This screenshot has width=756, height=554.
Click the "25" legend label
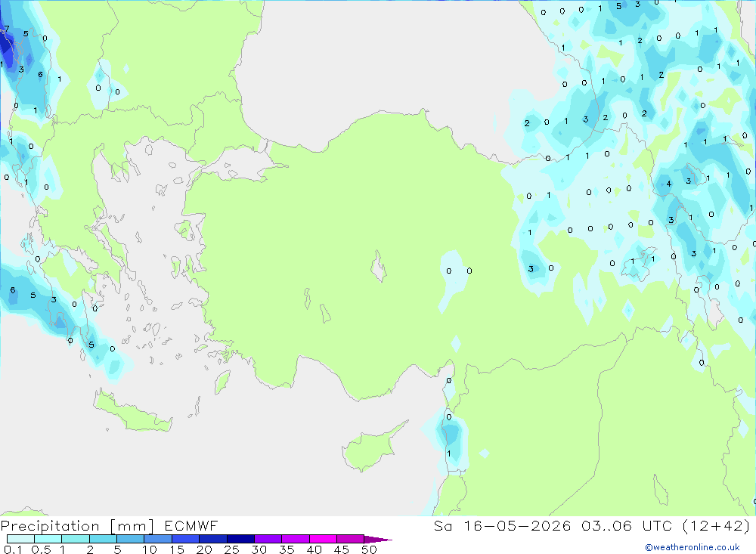click(231, 549)
